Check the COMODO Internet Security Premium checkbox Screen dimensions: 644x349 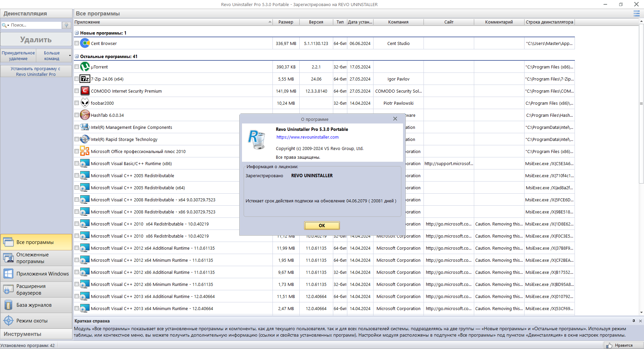tap(77, 91)
